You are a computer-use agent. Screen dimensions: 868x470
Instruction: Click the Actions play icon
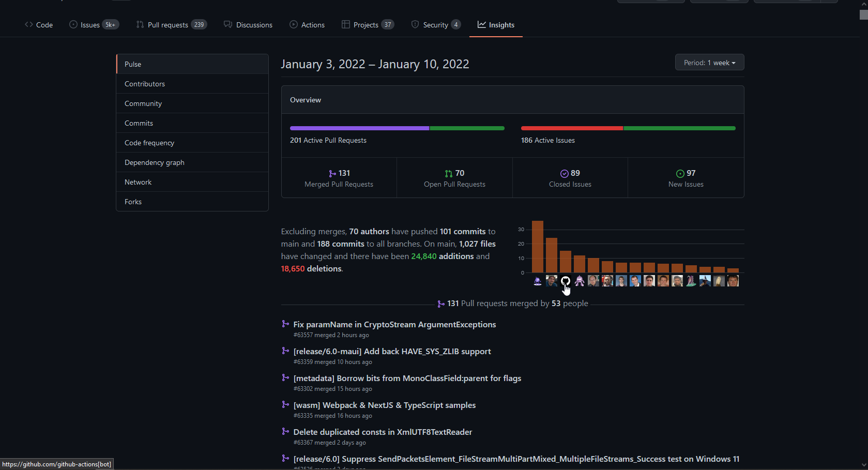pos(294,24)
